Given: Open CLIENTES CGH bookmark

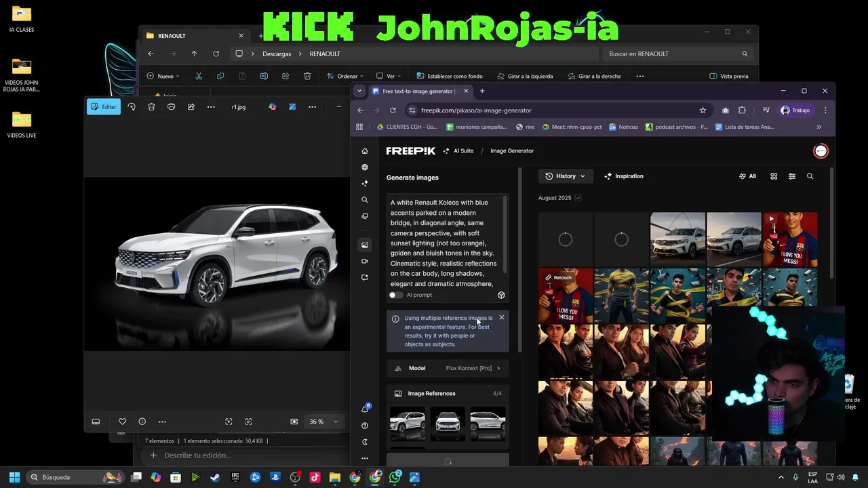Looking at the screenshot, I should click(x=407, y=127).
